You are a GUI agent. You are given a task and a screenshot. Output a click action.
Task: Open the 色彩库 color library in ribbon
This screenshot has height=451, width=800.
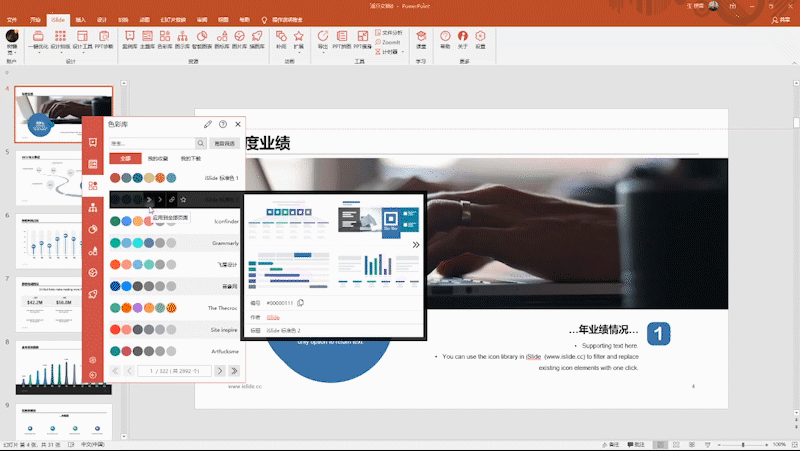[165, 37]
